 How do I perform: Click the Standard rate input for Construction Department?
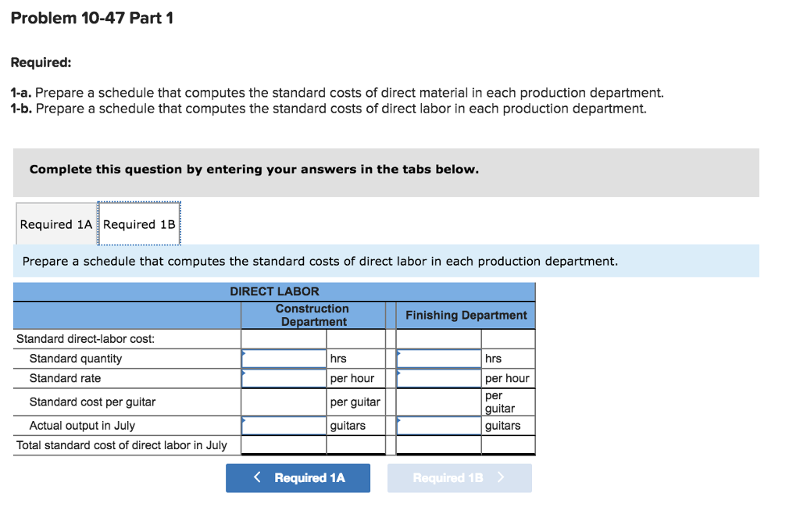point(283,377)
